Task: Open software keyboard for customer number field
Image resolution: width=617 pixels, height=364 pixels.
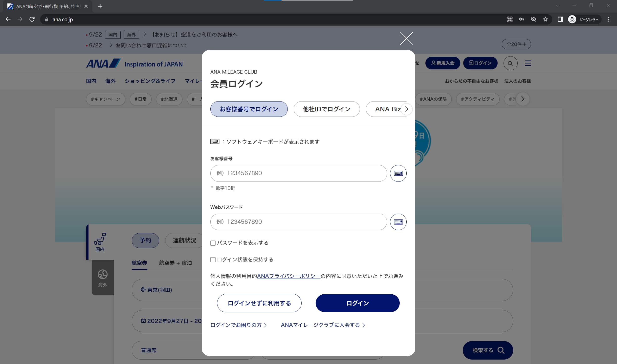Action: pyautogui.click(x=398, y=173)
